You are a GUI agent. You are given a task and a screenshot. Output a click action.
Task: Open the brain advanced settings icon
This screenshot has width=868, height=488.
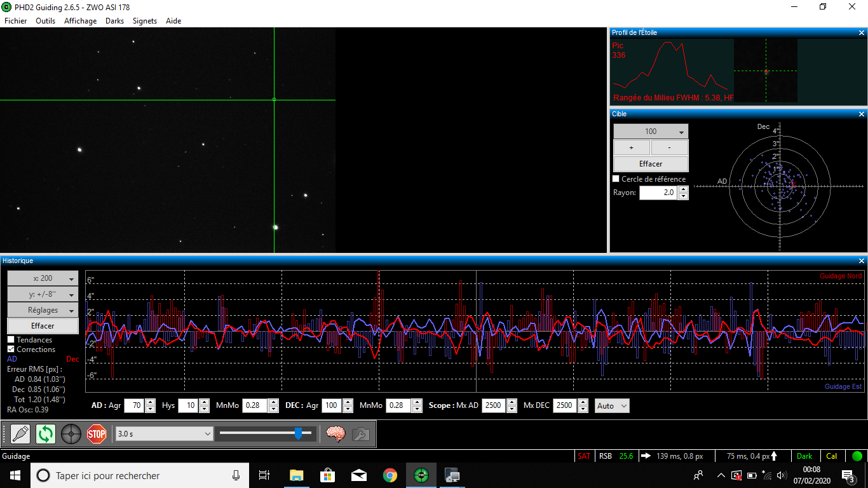336,434
